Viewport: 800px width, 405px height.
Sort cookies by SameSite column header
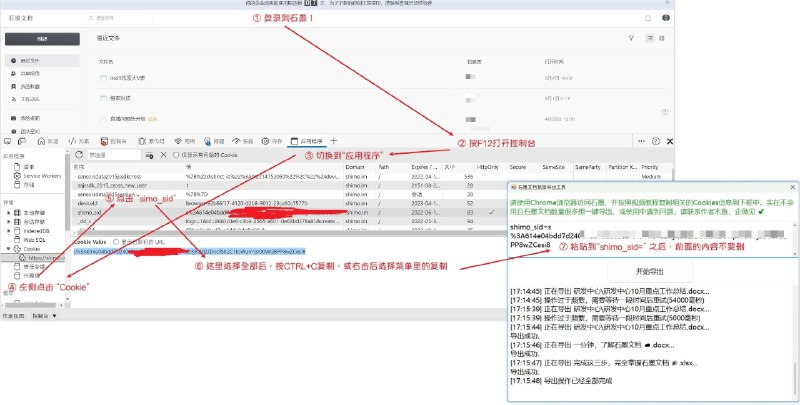click(x=555, y=167)
